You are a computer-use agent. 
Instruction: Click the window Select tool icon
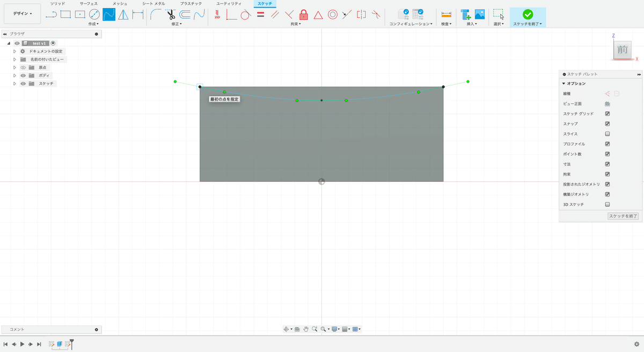499,15
